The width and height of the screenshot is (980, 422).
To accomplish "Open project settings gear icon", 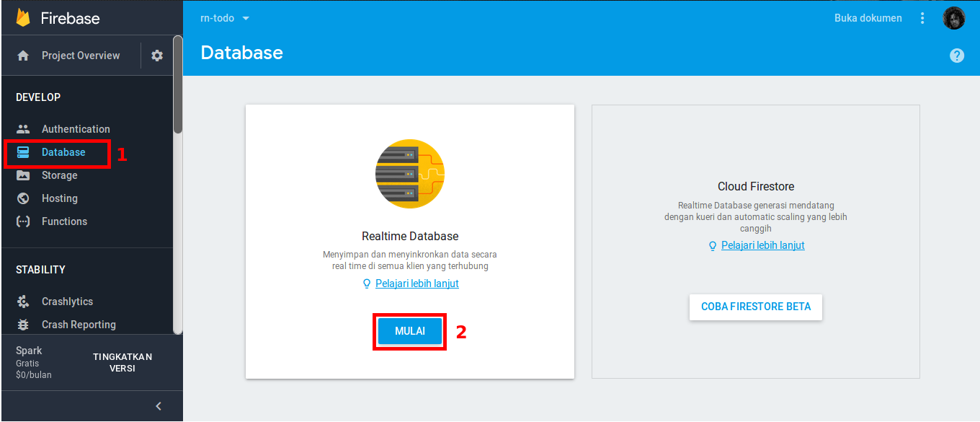I will (157, 56).
